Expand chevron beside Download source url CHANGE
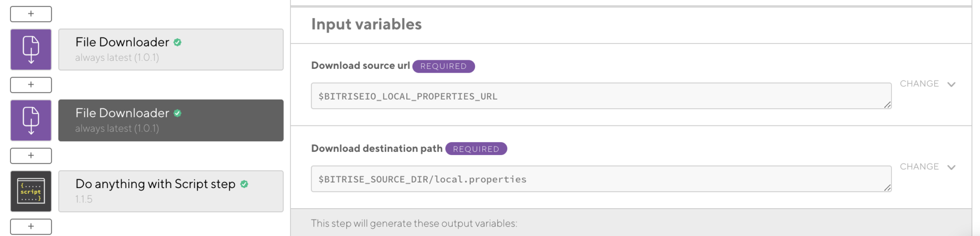This screenshot has width=980, height=236. coord(951,84)
